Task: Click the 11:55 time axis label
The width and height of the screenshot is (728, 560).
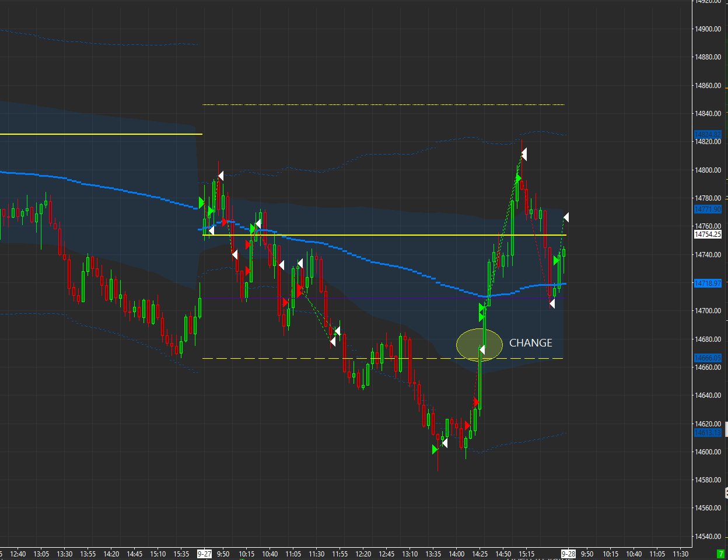Action: pyautogui.click(x=340, y=554)
